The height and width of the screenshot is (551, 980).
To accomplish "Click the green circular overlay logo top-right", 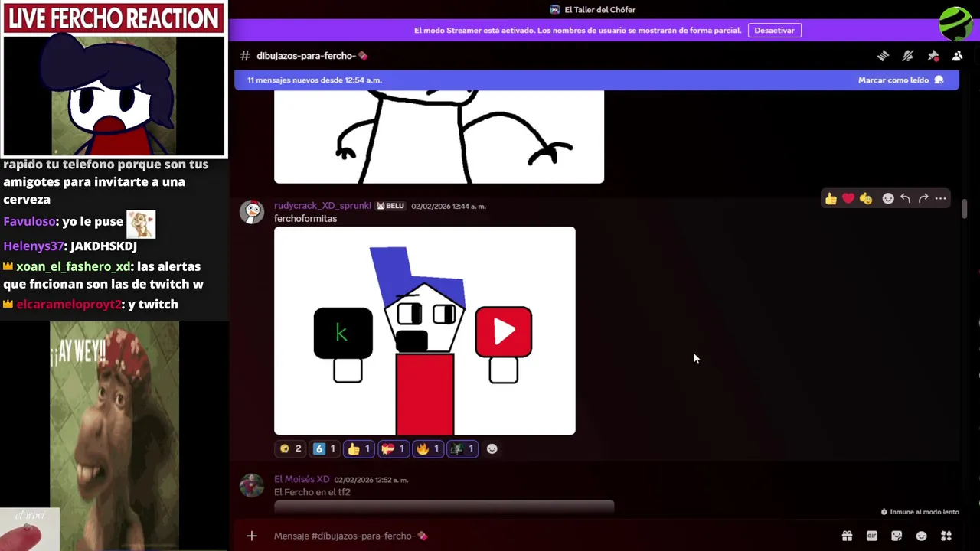I will pos(955,24).
